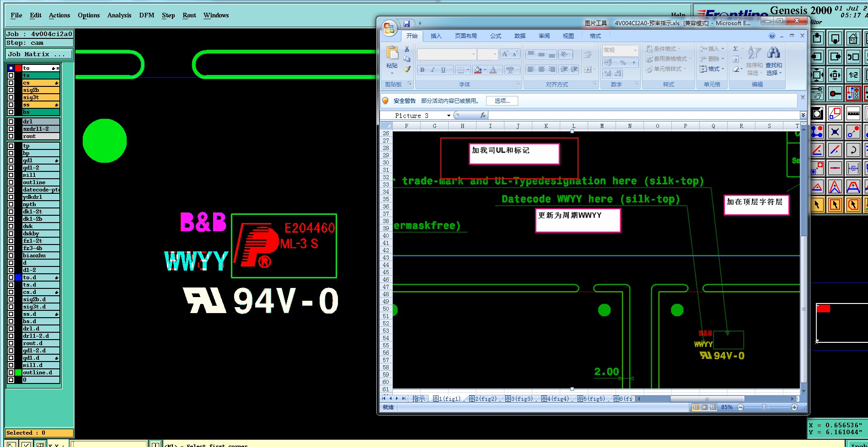The width and height of the screenshot is (868, 447).
Task: Click the Bold B button in Excel
Action: (422, 70)
